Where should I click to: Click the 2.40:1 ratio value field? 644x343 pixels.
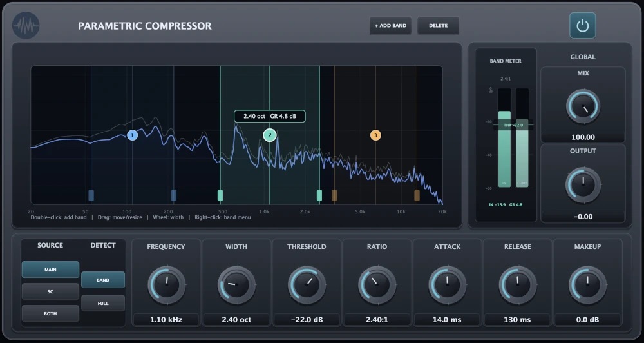click(377, 320)
